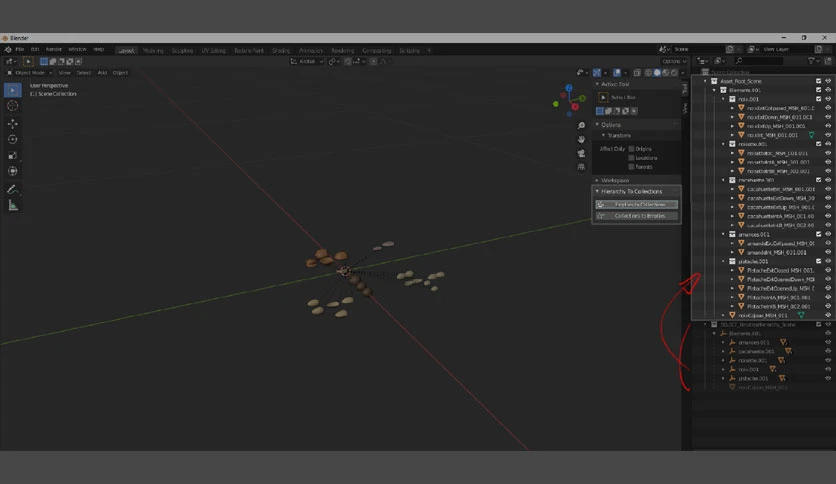
Task: Switch to solid viewport shading
Action: (x=657, y=72)
